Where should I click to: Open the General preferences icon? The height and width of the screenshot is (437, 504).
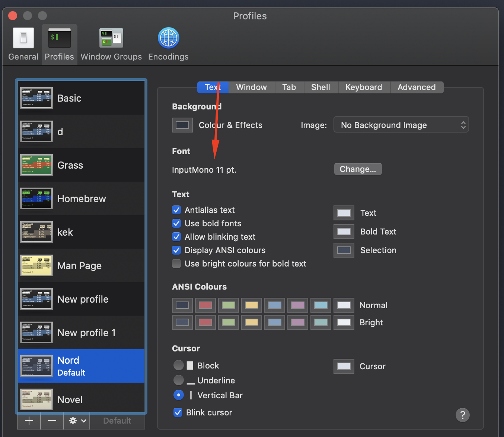pos(23,43)
